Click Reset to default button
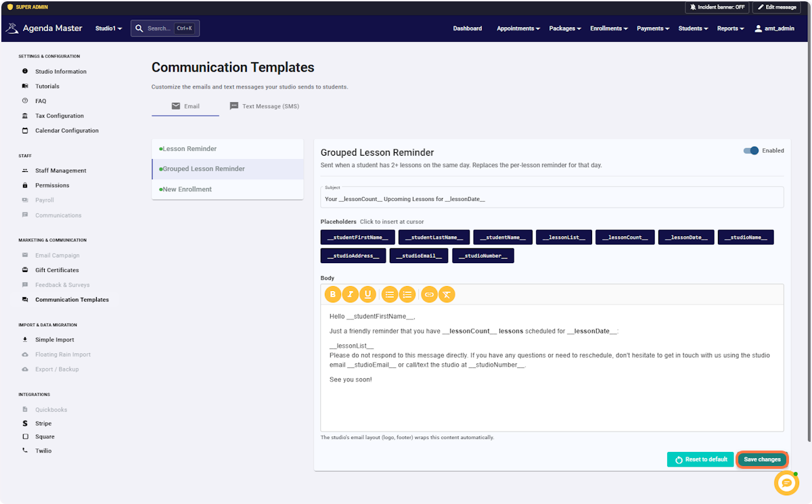Screen dimensions: 812x504 (x=700, y=459)
